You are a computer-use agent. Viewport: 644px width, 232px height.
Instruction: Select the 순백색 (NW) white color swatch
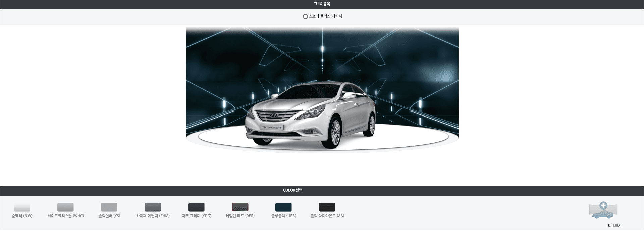click(22, 207)
